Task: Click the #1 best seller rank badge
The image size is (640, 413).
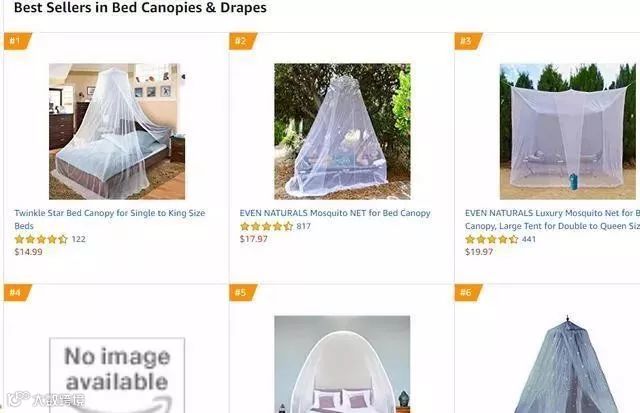Action: pyautogui.click(x=18, y=41)
